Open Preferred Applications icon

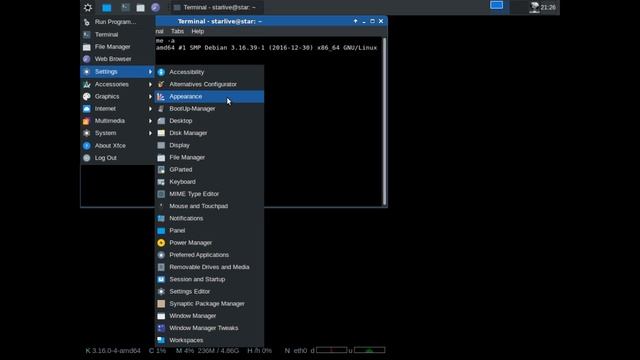161,255
